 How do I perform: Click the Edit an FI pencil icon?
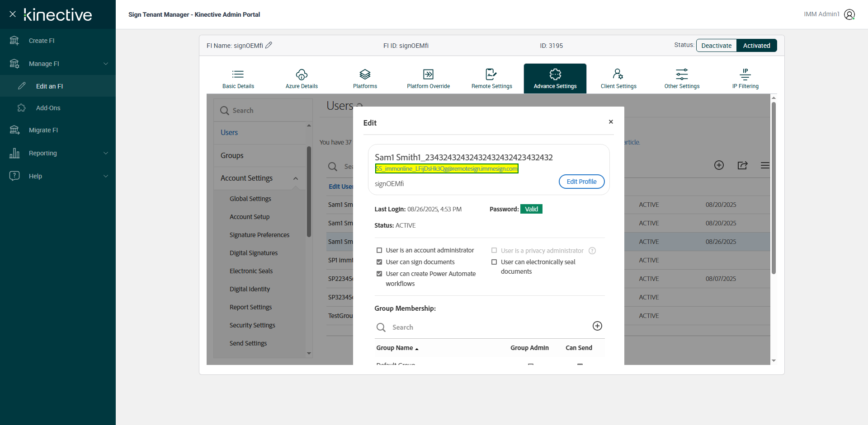click(x=22, y=86)
